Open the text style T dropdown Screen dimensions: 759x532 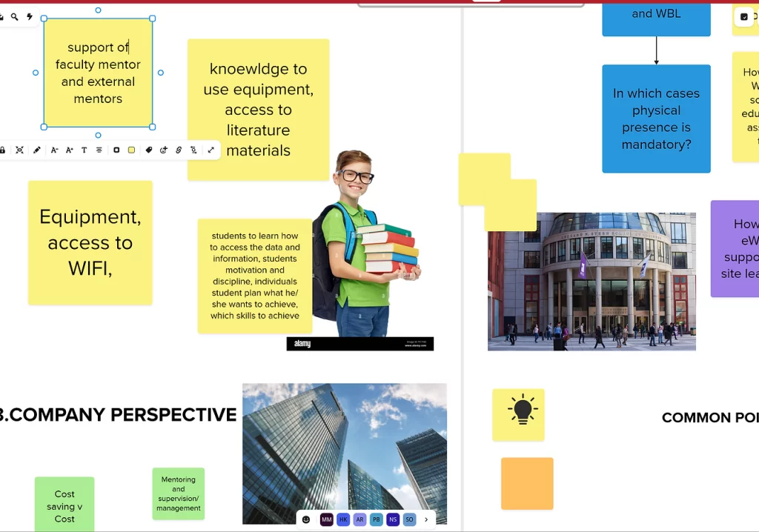[84, 150]
